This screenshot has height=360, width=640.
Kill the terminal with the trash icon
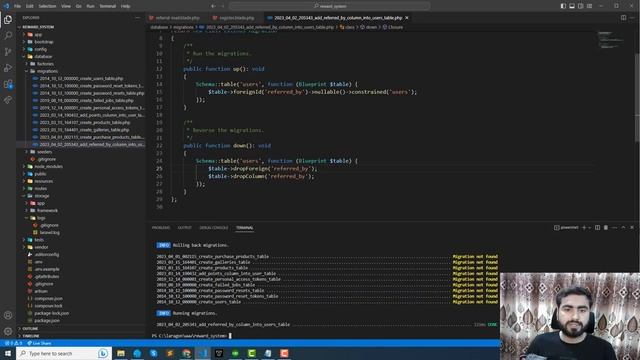(x=606, y=228)
